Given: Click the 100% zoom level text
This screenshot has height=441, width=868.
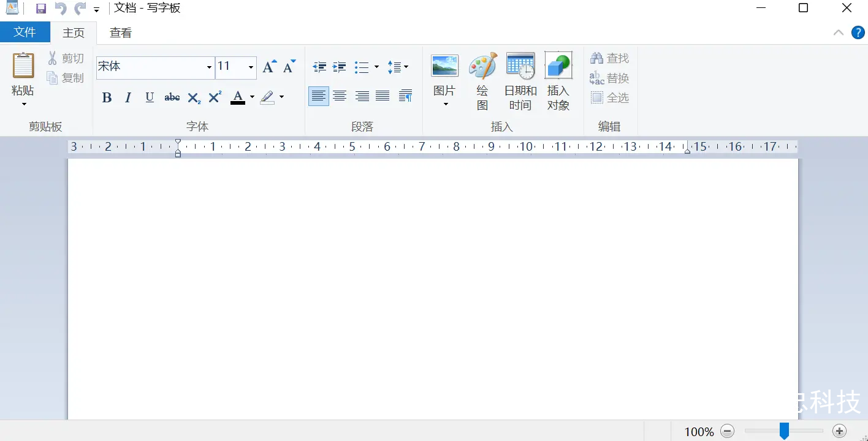Looking at the screenshot, I should pyautogui.click(x=699, y=432).
